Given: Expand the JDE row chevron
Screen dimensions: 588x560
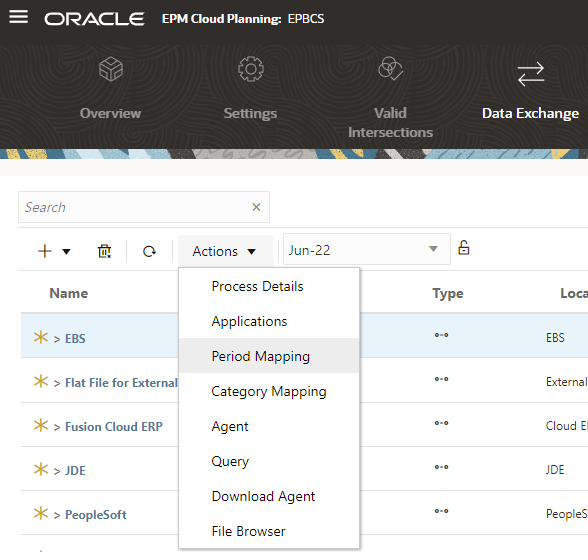Looking at the screenshot, I should [57, 471].
